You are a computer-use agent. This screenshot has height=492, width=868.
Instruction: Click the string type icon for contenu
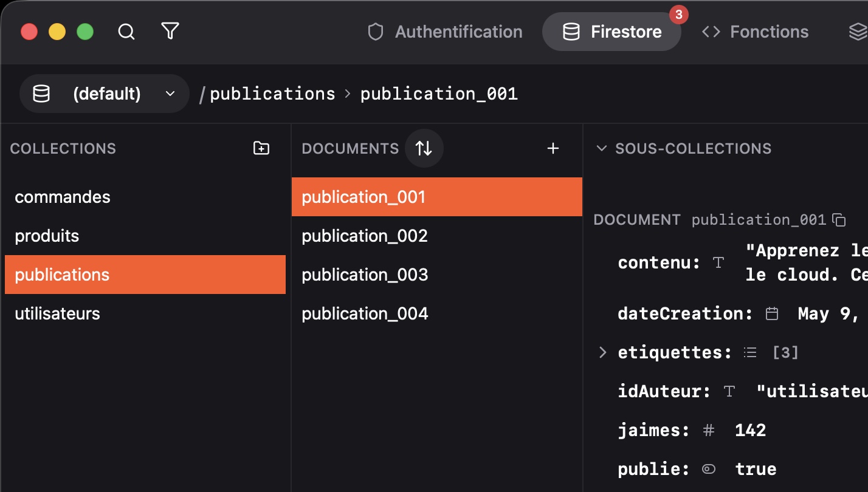pyautogui.click(x=718, y=262)
